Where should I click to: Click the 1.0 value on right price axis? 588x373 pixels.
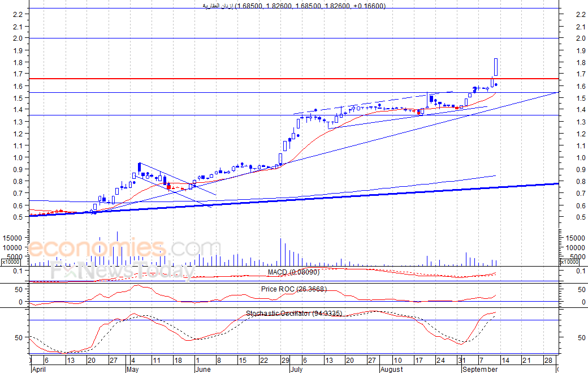[x=581, y=157]
